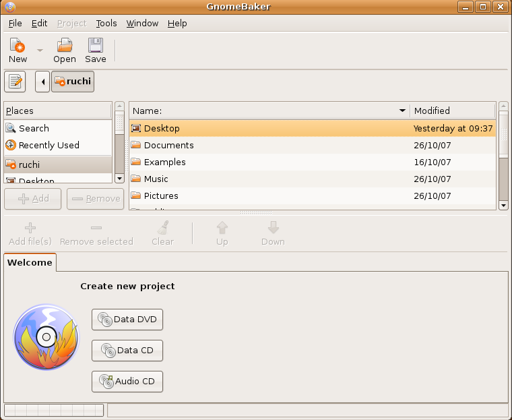Click the file list scroll up arrow

pyautogui.click(x=503, y=106)
